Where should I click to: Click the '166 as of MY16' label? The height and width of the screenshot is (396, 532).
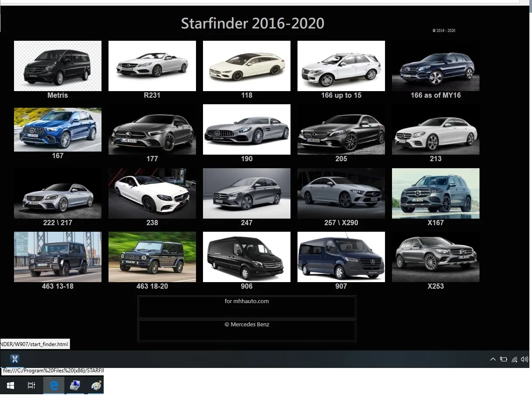[436, 95]
